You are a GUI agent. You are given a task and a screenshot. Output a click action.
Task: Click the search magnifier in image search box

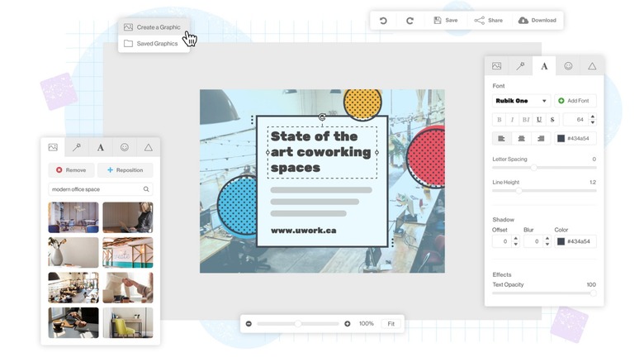click(x=147, y=189)
